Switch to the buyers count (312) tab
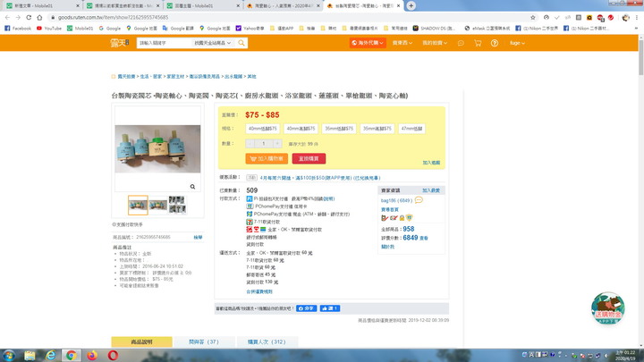This screenshot has width=644, height=362. (x=267, y=341)
